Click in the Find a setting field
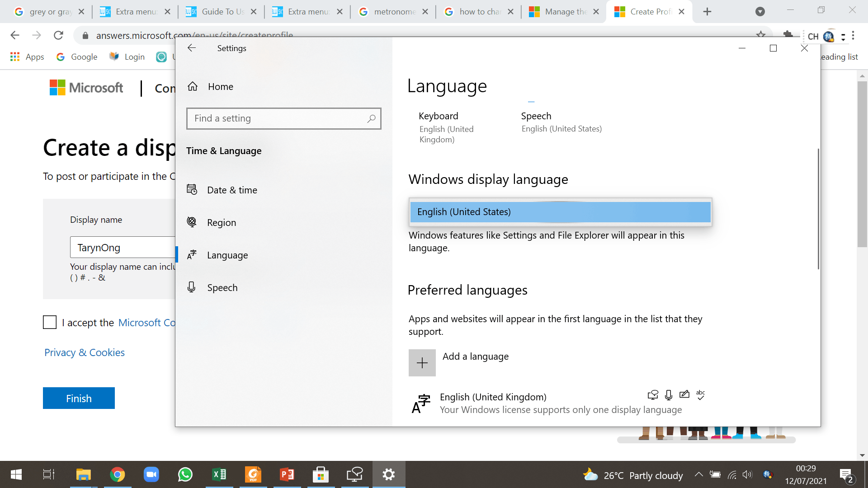Viewport: 868px width, 488px height. 276,118
